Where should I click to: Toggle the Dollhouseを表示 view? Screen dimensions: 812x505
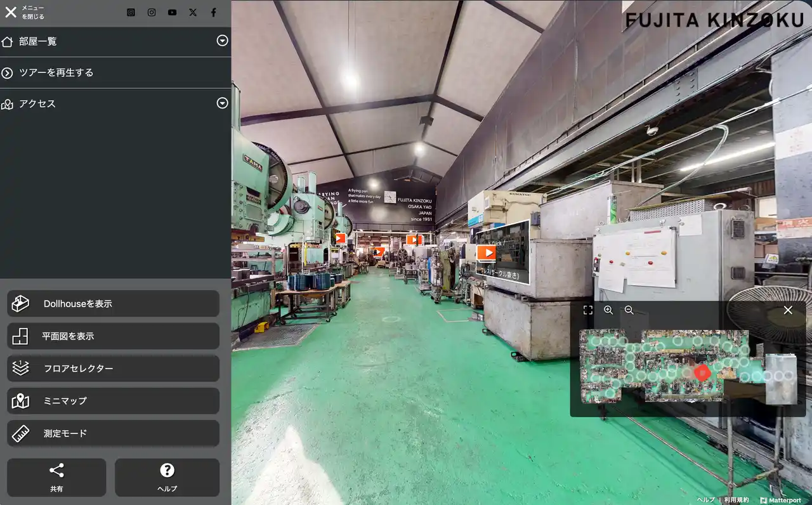(x=113, y=304)
